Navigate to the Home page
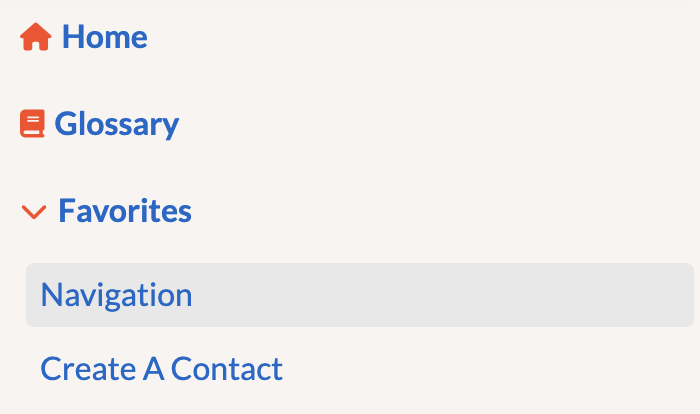The image size is (700, 414). pyautogui.click(x=104, y=38)
